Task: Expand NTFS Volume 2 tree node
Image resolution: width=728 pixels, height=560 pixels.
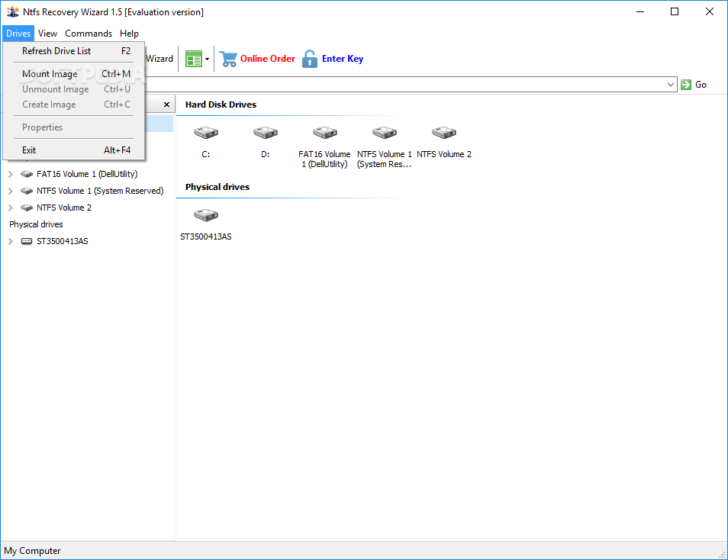Action: (x=10, y=208)
